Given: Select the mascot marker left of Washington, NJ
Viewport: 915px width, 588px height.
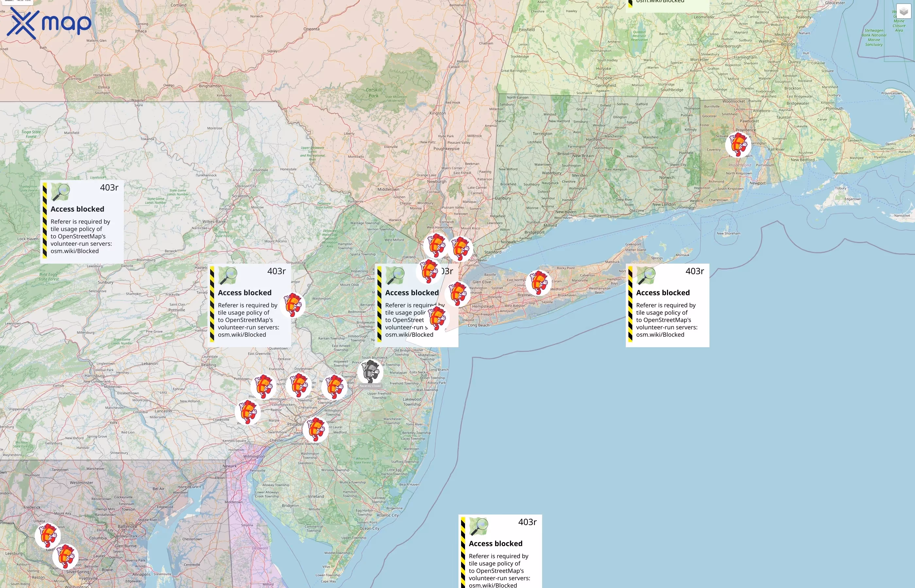Looking at the screenshot, I should pyautogui.click(x=293, y=305).
